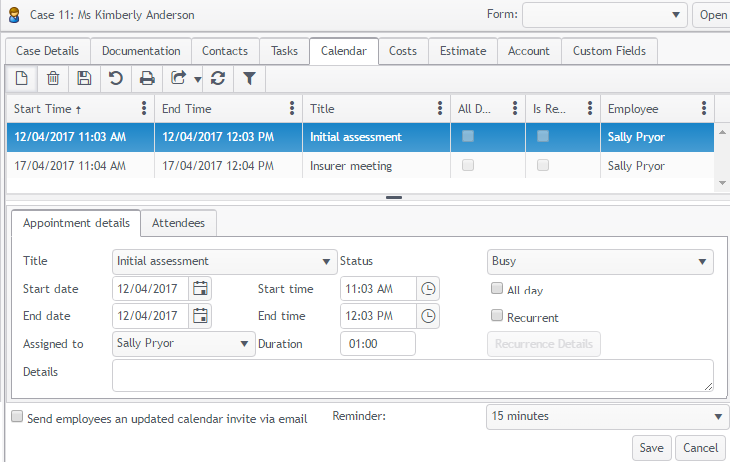The width and height of the screenshot is (730, 462).
Task: Click the new appointment page icon
Action: [21, 78]
